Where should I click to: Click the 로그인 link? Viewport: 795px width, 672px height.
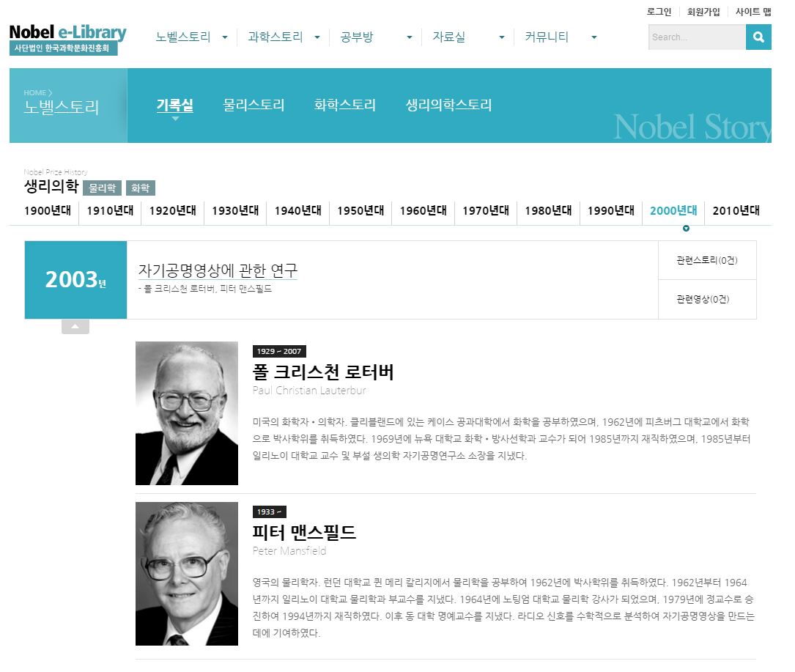pos(659,12)
